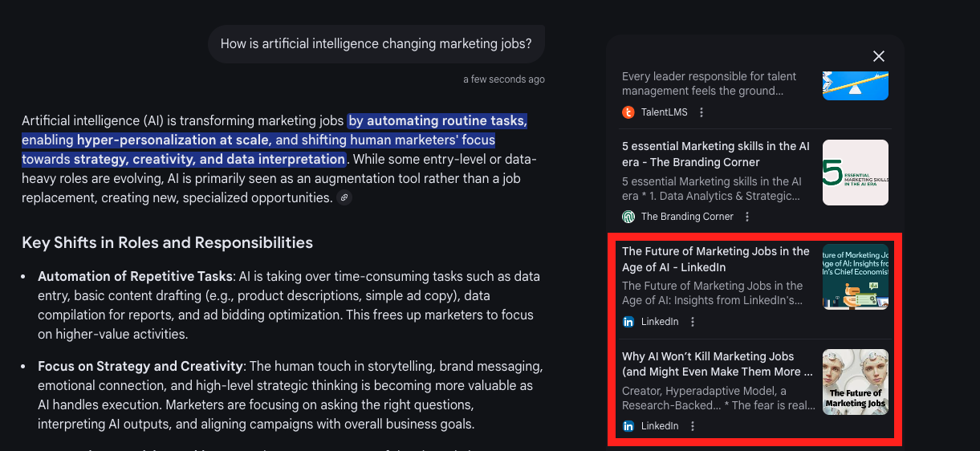This screenshot has width=980, height=451.
Task: Click the source link icon after the intro paragraph
Action: [x=344, y=197]
